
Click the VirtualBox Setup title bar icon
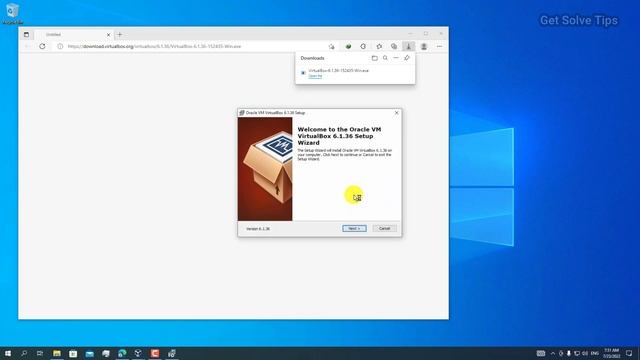pyautogui.click(x=242, y=113)
